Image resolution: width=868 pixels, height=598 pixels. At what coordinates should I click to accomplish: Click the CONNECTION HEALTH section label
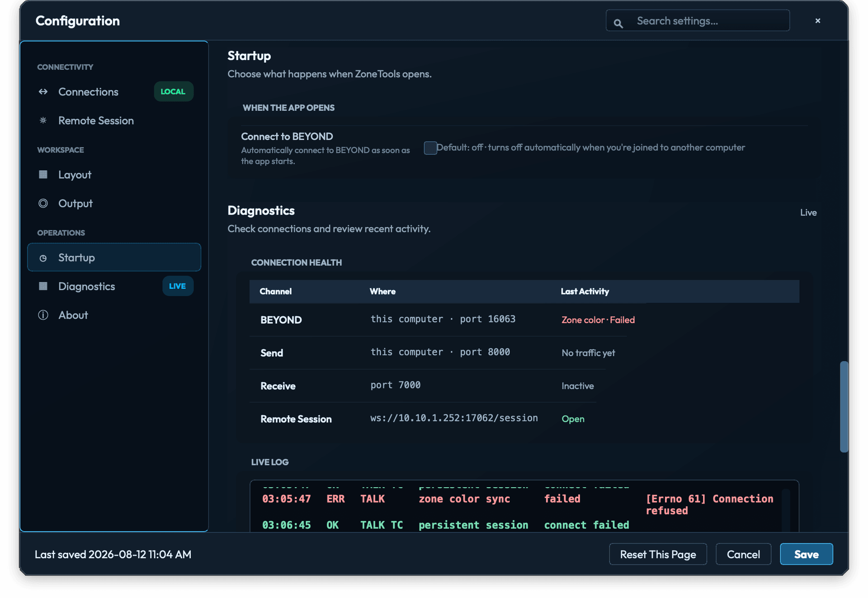pos(296,263)
